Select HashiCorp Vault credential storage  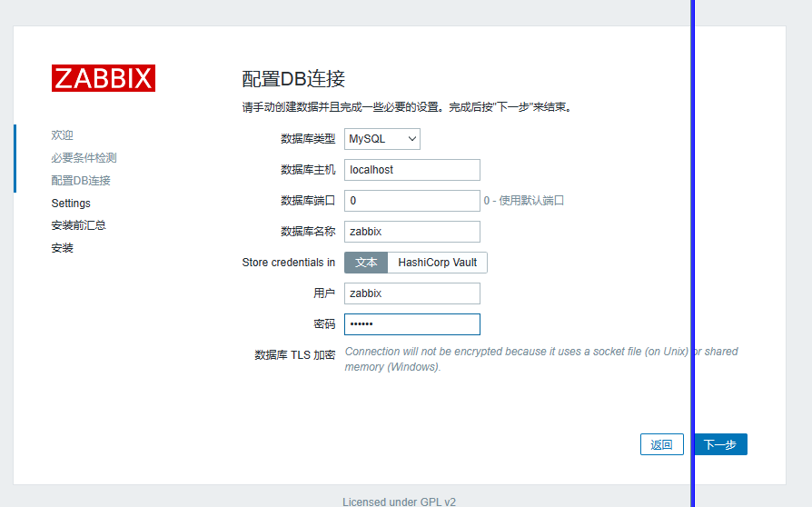437,263
